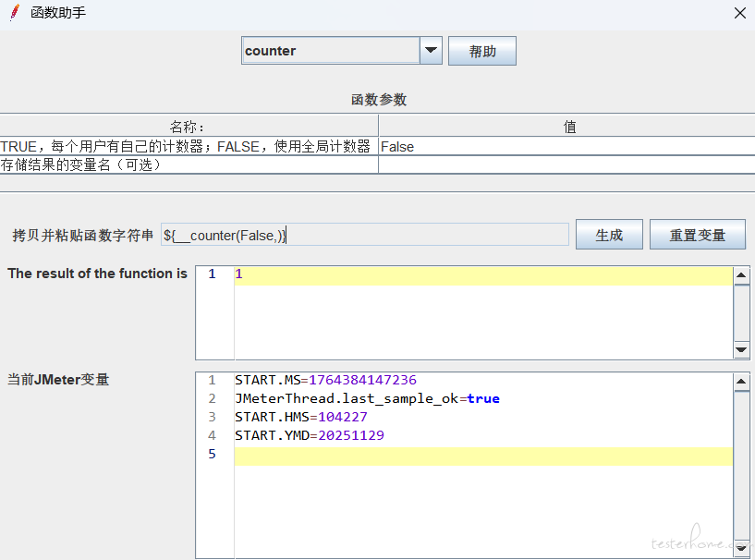Click scroll down arrow in JMeter variables panel

[x=741, y=548]
